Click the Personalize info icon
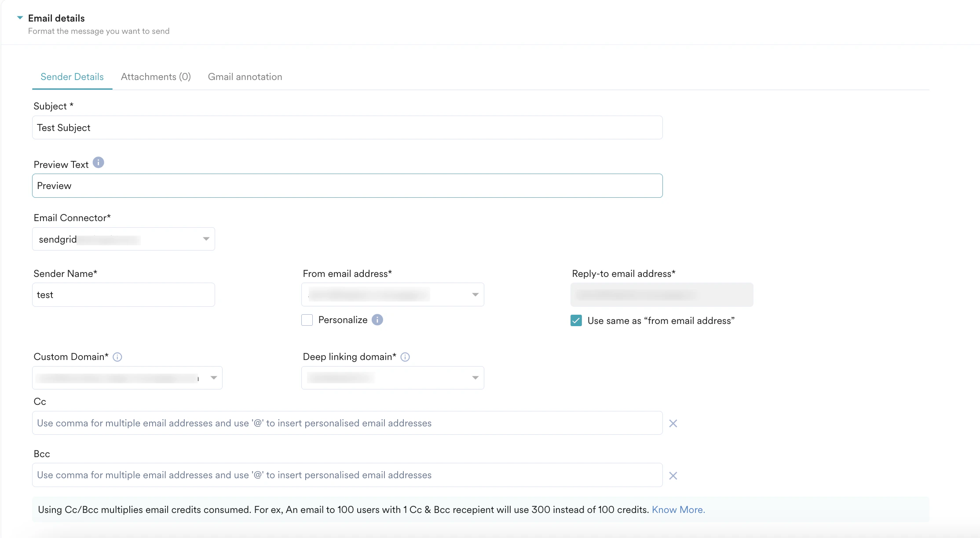Viewport: 980px width, 538px height. click(x=377, y=320)
